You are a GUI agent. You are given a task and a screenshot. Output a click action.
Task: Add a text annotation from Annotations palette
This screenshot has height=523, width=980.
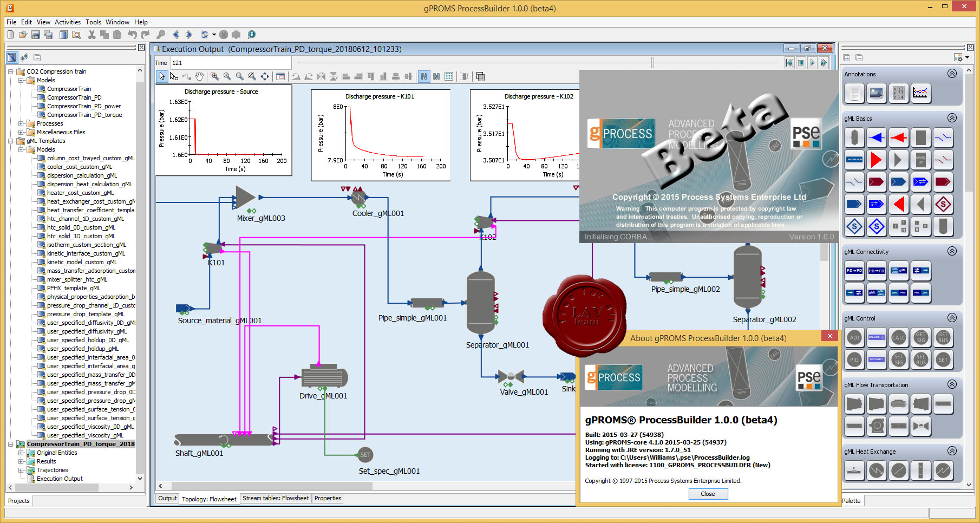point(854,93)
